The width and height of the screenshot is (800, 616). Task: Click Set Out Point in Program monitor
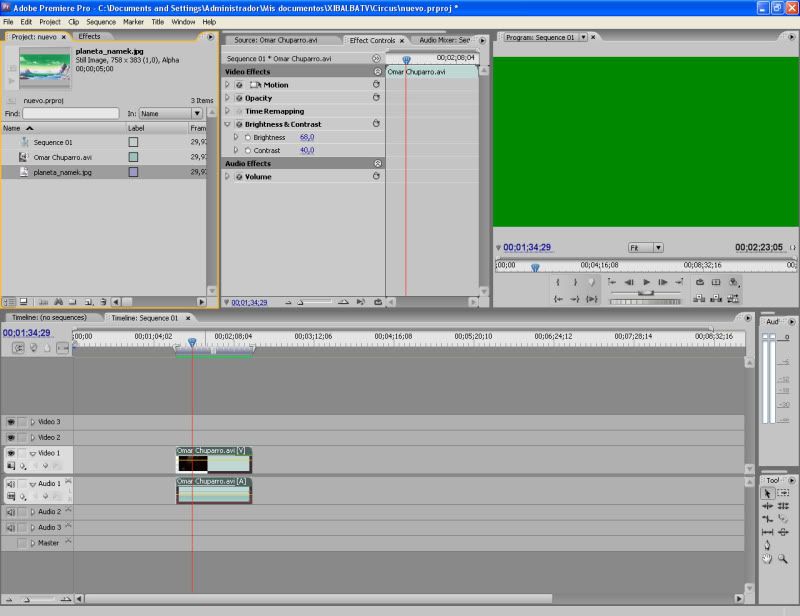click(575, 282)
